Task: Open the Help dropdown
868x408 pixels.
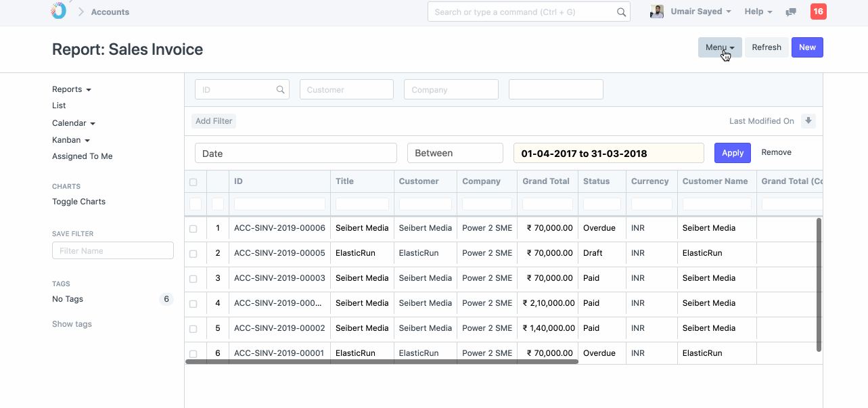Action: click(x=758, y=12)
